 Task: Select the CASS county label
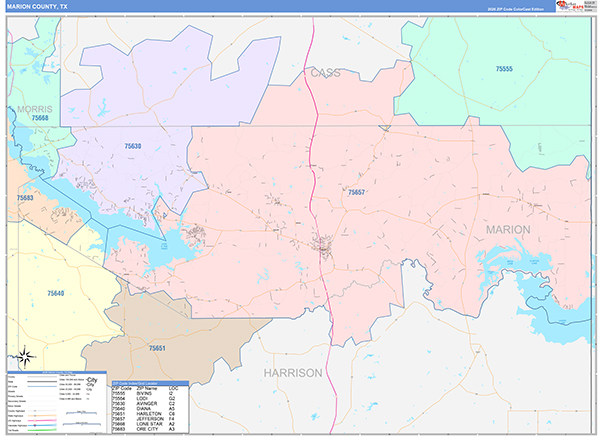[325, 73]
